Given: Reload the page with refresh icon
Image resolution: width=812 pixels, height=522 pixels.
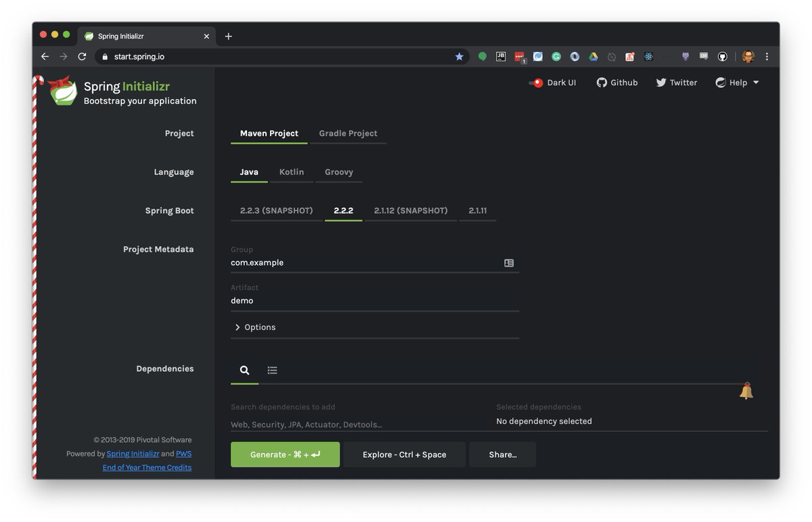Looking at the screenshot, I should point(82,57).
